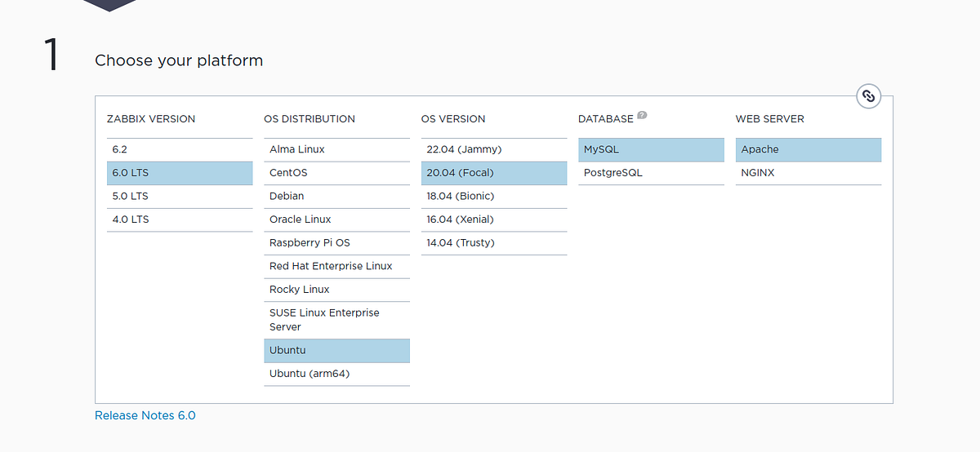The width and height of the screenshot is (980, 452).
Task: Click the ZABBIX VERSION column header
Action: click(151, 119)
